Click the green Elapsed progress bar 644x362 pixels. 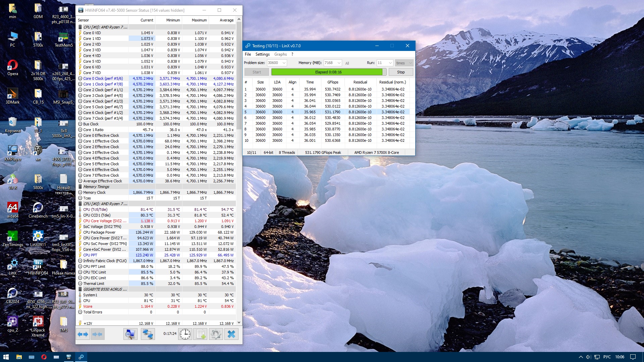tap(328, 72)
